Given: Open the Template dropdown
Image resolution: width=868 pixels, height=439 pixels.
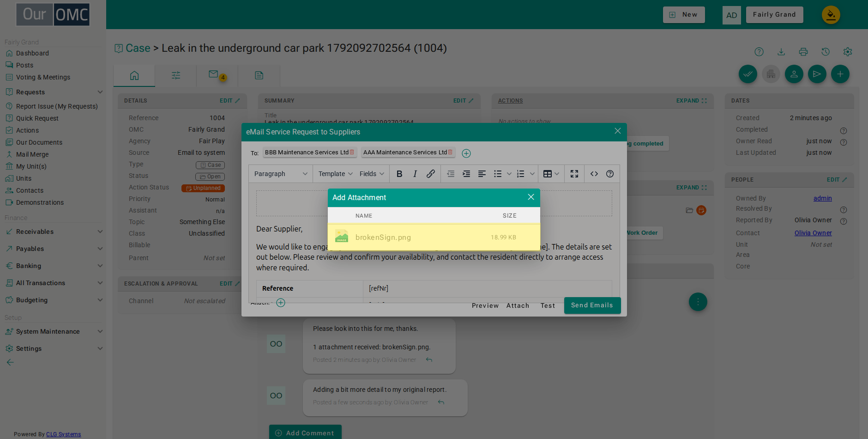Looking at the screenshot, I should pos(336,174).
